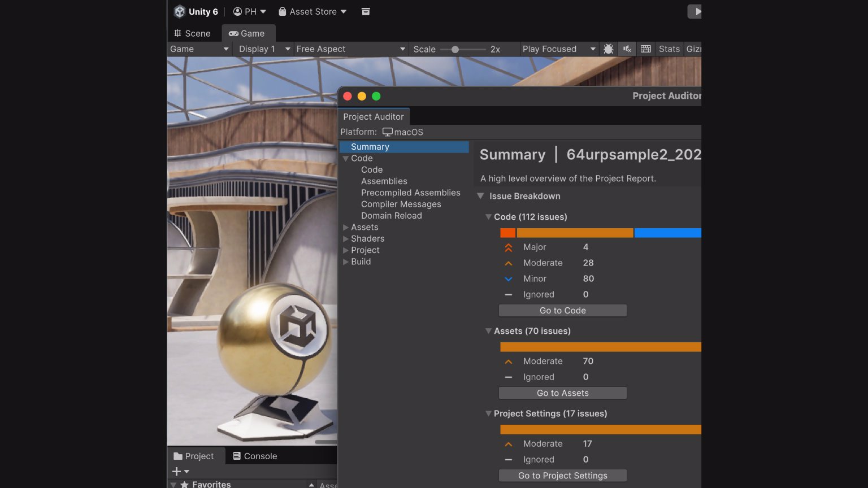Toggle mute audio in Game view
The height and width of the screenshot is (488, 868).
click(x=627, y=49)
